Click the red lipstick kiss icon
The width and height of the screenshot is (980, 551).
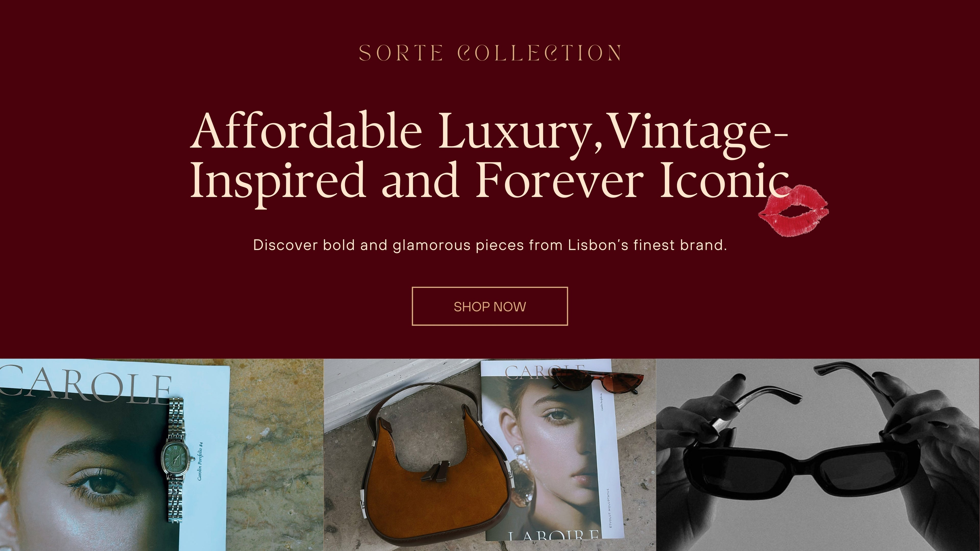(x=794, y=210)
